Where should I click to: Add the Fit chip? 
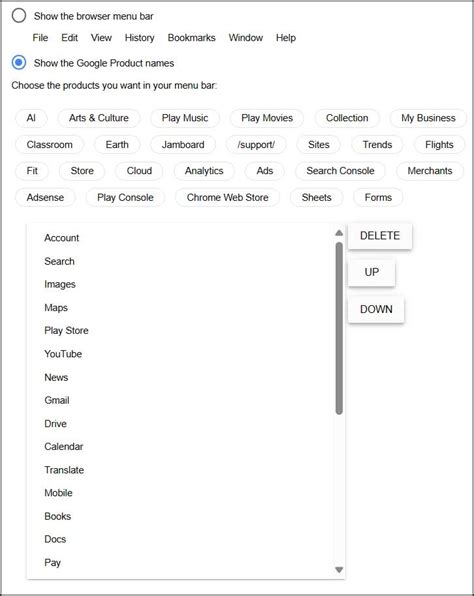tap(32, 171)
